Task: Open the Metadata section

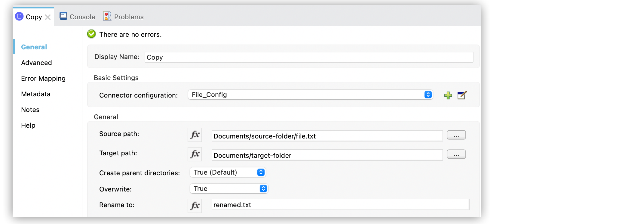Action: point(36,94)
